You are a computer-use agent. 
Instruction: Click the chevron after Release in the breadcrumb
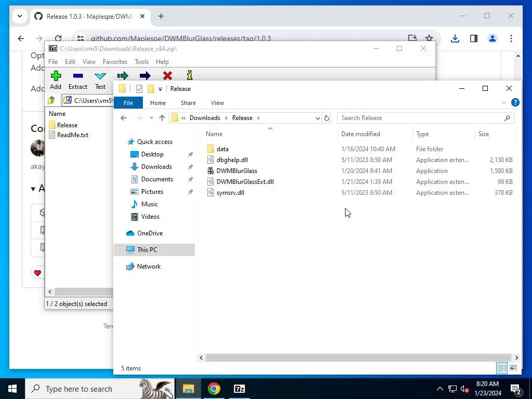(258, 118)
